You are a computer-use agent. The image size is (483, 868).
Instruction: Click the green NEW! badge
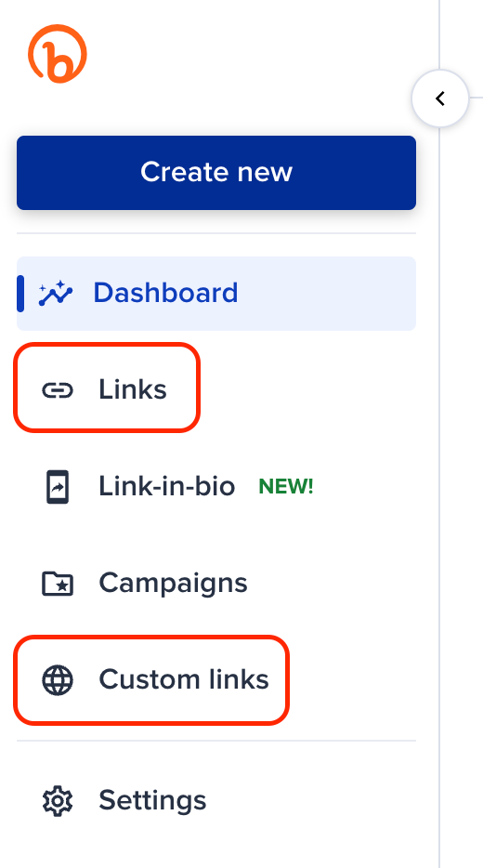pos(286,487)
